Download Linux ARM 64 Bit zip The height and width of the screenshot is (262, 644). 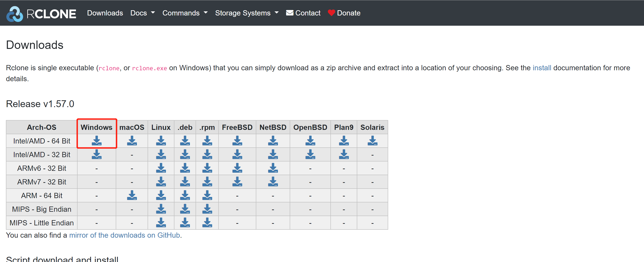pyautogui.click(x=161, y=195)
